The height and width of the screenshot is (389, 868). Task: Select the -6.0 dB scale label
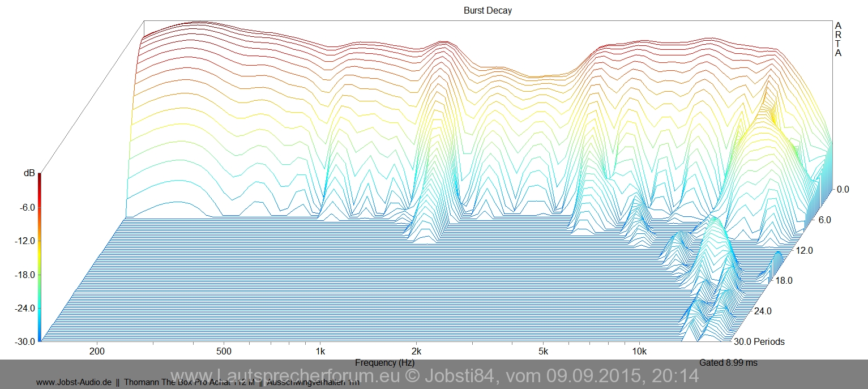click(27, 207)
